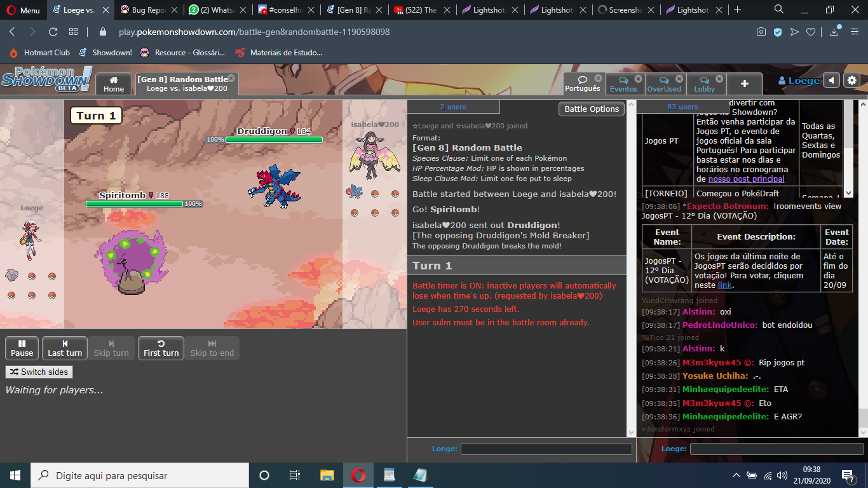Click the Pokémon Showdown logo
Screen dimensions: 868x488
[x=46, y=79]
